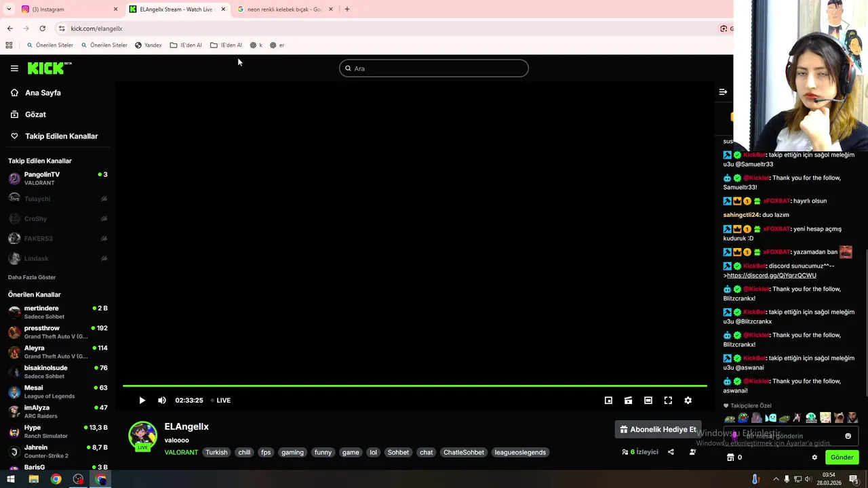Open the Aleyra recommended channel
The image size is (868, 488).
point(58,352)
